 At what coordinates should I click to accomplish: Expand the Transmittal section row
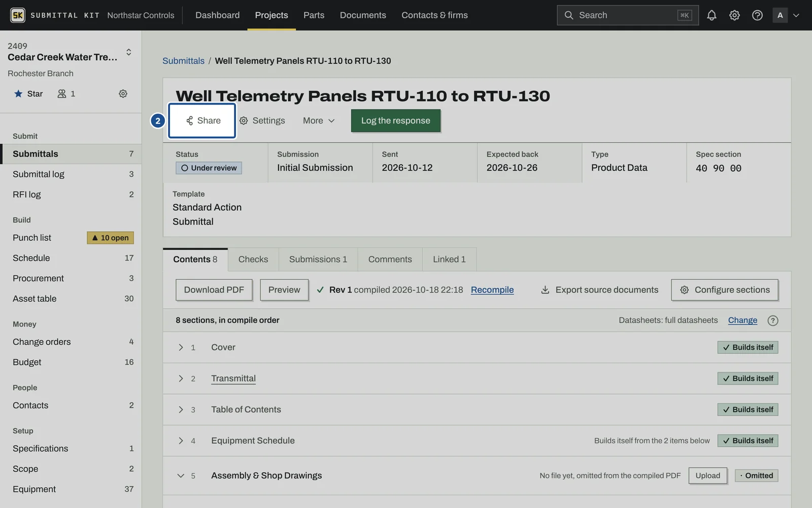[x=181, y=378]
